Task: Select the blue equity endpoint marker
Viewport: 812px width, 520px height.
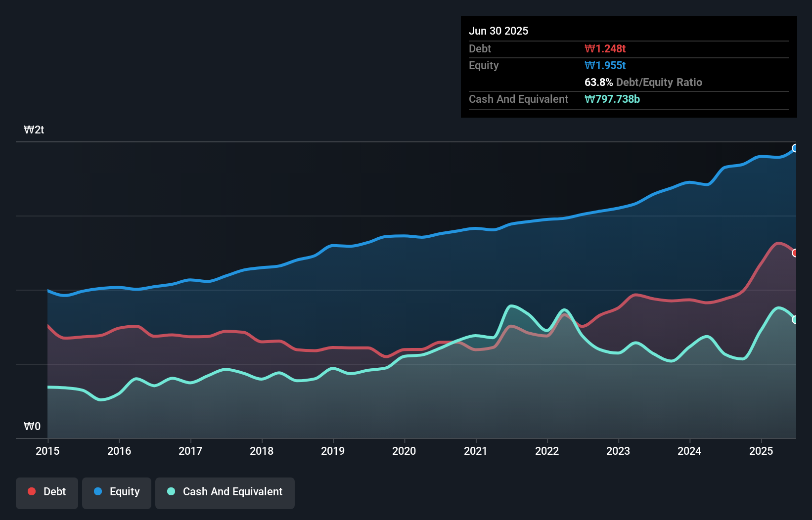Action: (795, 148)
